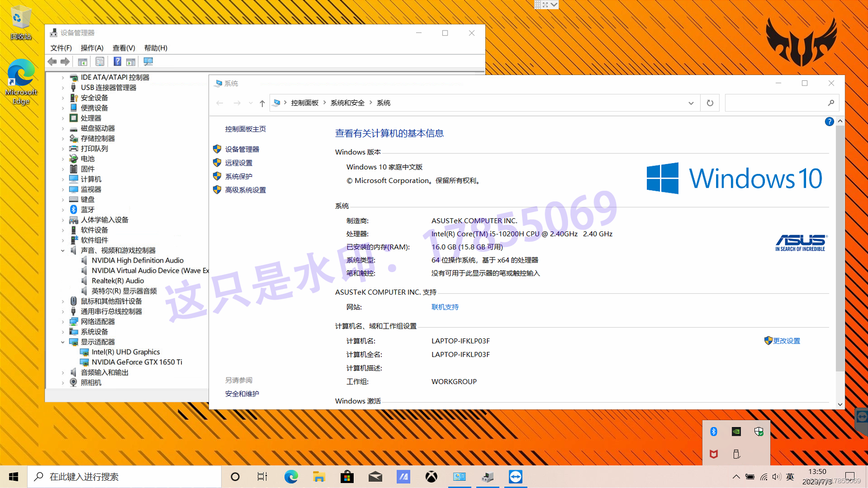Screen dimensions: 868x488
Task: Open the NVIDIA tray icon in overflow panel
Action: pyautogui.click(x=736, y=431)
